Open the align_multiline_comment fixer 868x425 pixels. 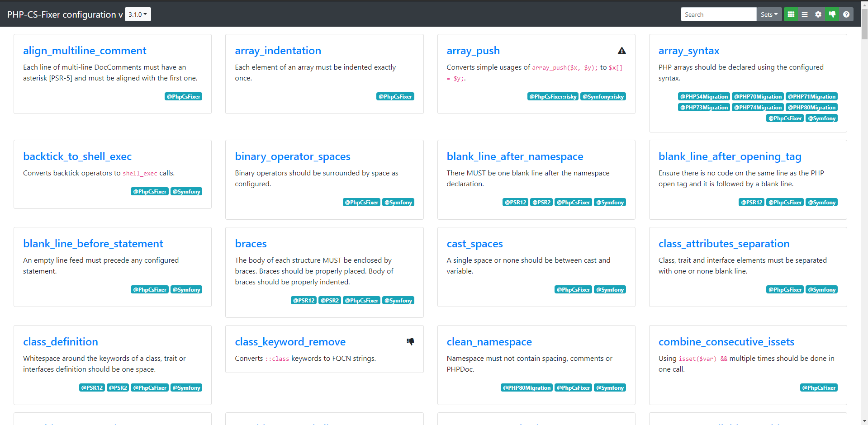85,51
